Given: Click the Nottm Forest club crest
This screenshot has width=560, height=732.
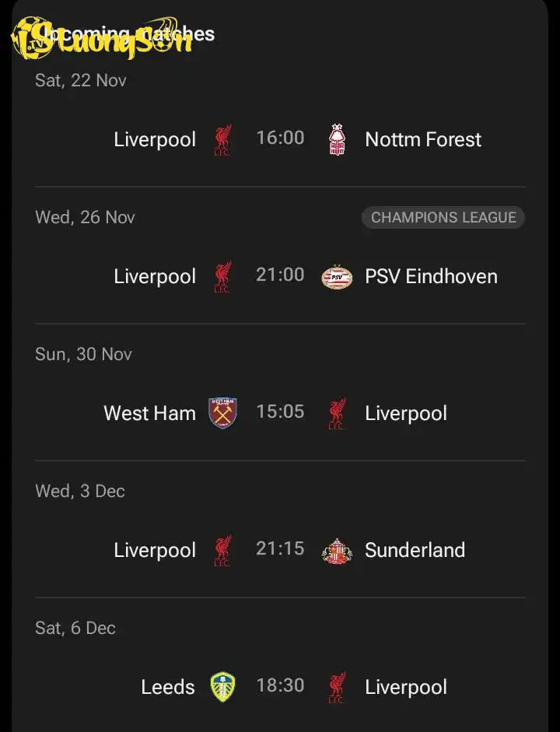Looking at the screenshot, I should coord(337,139).
